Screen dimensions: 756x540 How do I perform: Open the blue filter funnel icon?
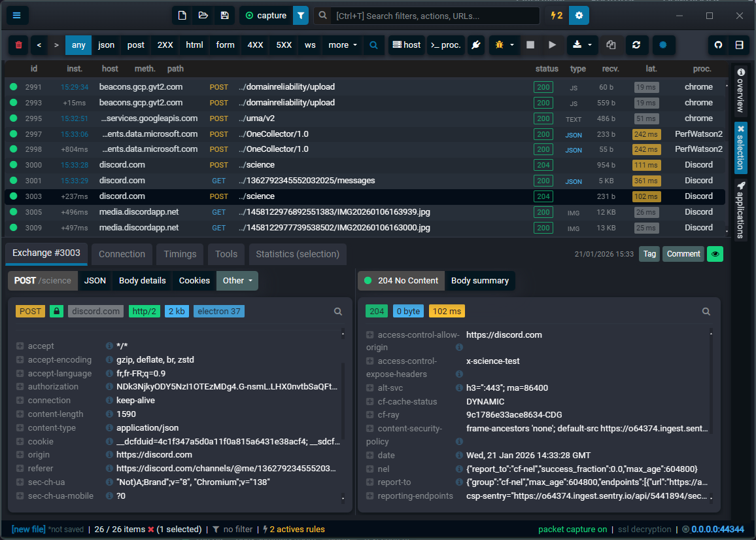point(300,14)
